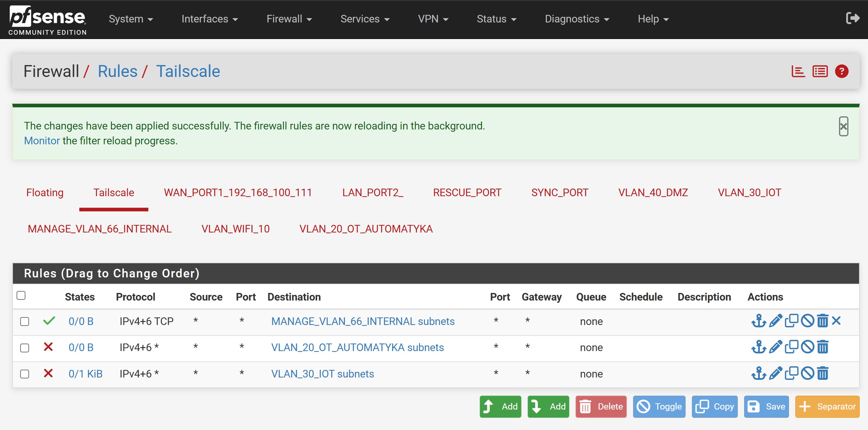Open the VPN dropdown menu
Image resolution: width=868 pixels, height=430 pixels.
pos(433,19)
